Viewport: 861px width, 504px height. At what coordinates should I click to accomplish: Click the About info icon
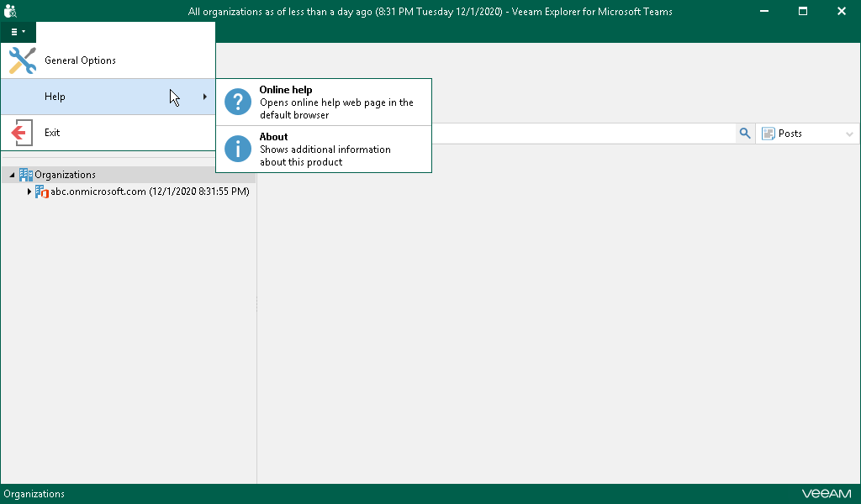coord(238,150)
